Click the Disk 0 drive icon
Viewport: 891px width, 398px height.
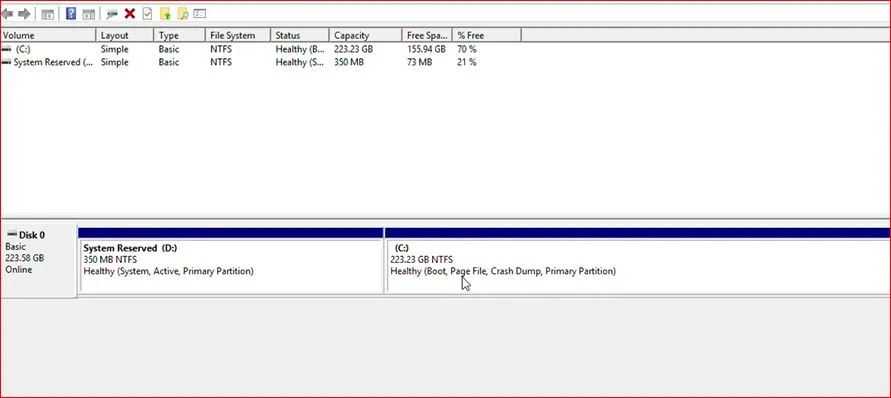pyautogui.click(x=12, y=234)
